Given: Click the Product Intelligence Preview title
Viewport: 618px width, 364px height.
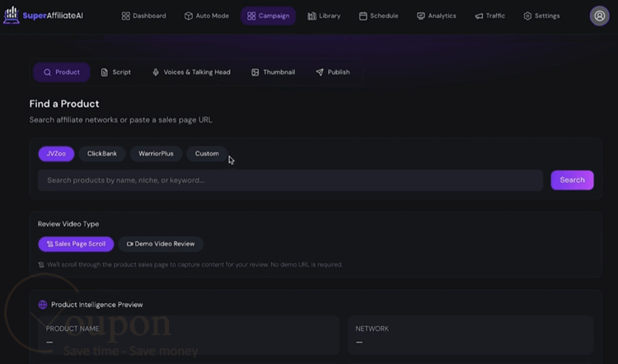Looking at the screenshot, I should (x=97, y=305).
